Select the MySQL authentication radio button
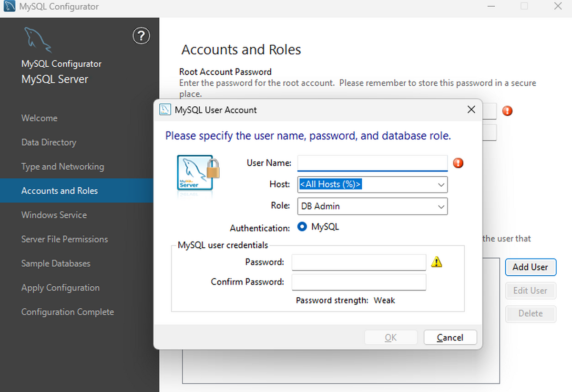 coord(302,227)
